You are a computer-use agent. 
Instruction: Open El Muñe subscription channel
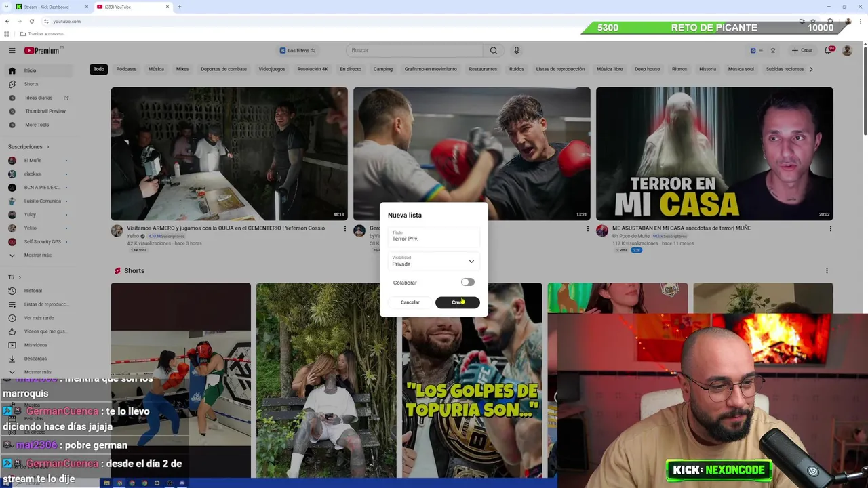click(33, 160)
